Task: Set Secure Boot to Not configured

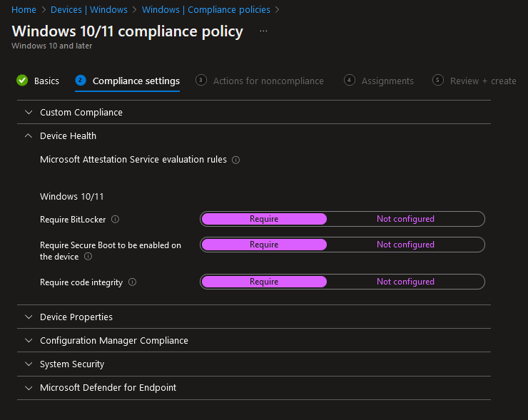Action: [x=405, y=245]
